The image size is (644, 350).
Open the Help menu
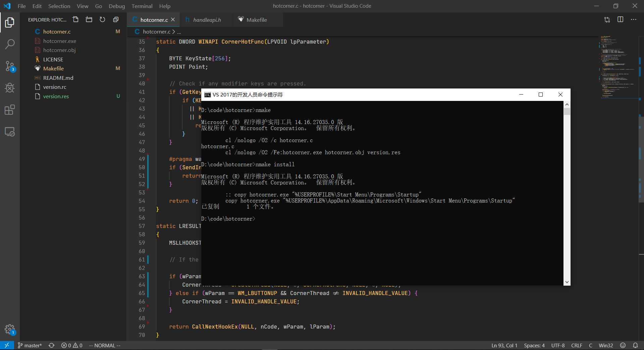[165, 6]
